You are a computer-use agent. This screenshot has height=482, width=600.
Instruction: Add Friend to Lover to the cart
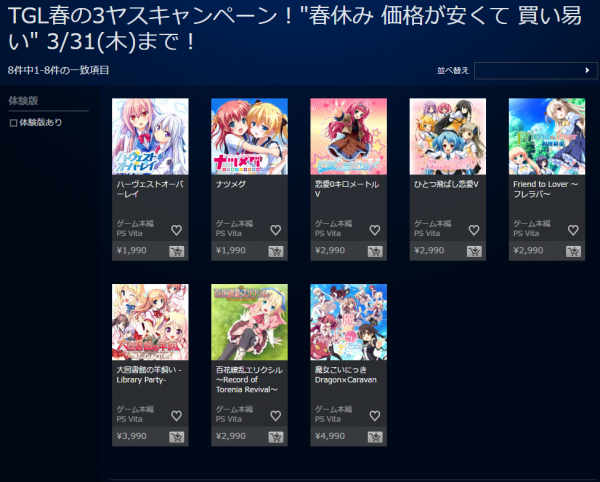pos(573,251)
